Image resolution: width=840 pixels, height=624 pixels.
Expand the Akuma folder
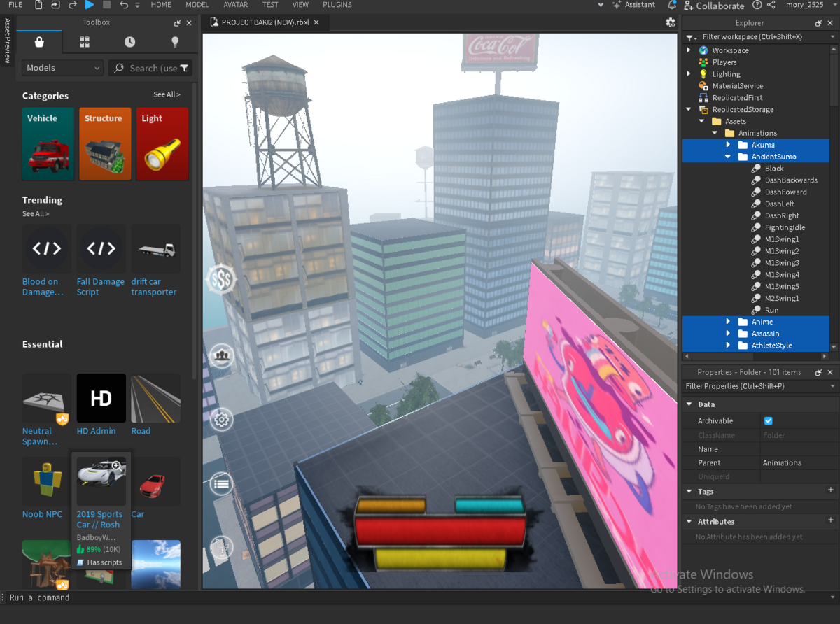728,145
